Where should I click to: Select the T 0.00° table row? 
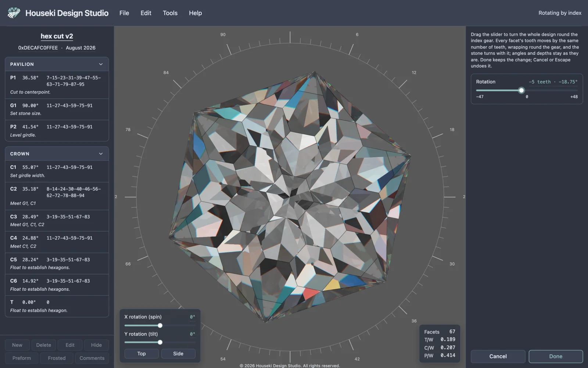pos(57,306)
